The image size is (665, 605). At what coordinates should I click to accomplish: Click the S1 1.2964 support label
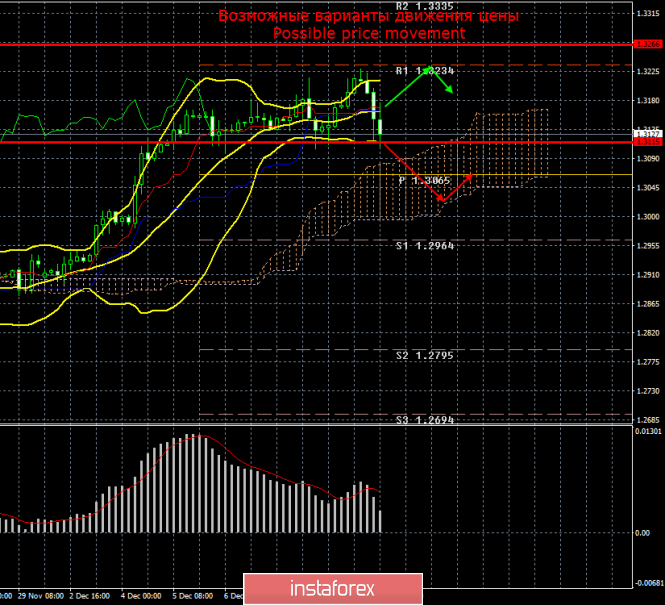pos(424,245)
